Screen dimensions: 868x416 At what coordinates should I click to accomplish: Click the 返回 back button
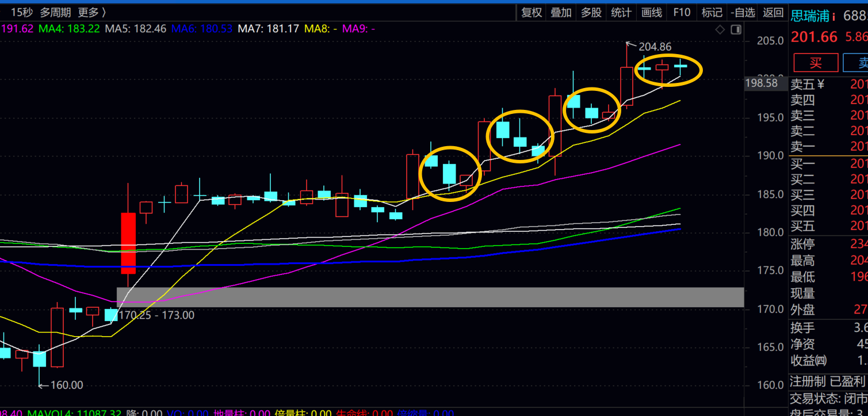click(773, 12)
